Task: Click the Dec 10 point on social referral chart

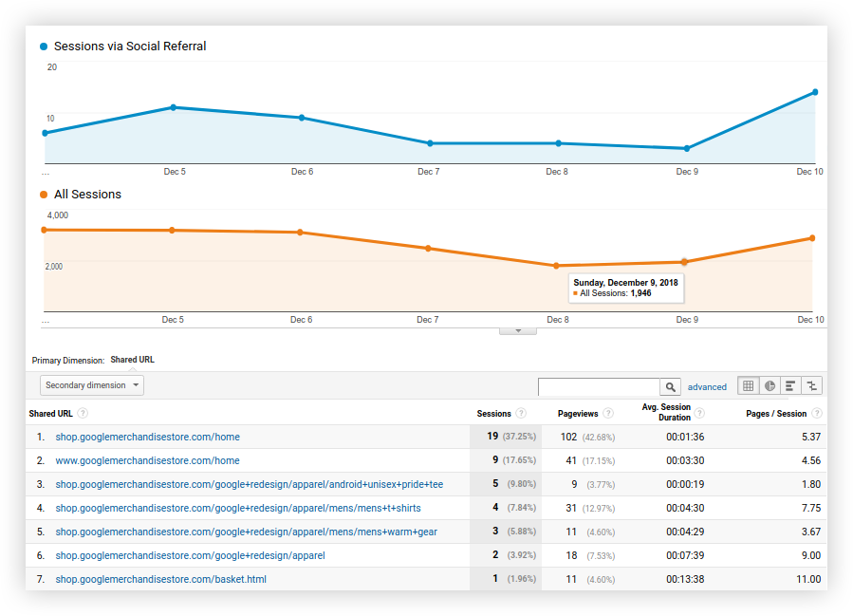Action: pyautogui.click(x=815, y=92)
